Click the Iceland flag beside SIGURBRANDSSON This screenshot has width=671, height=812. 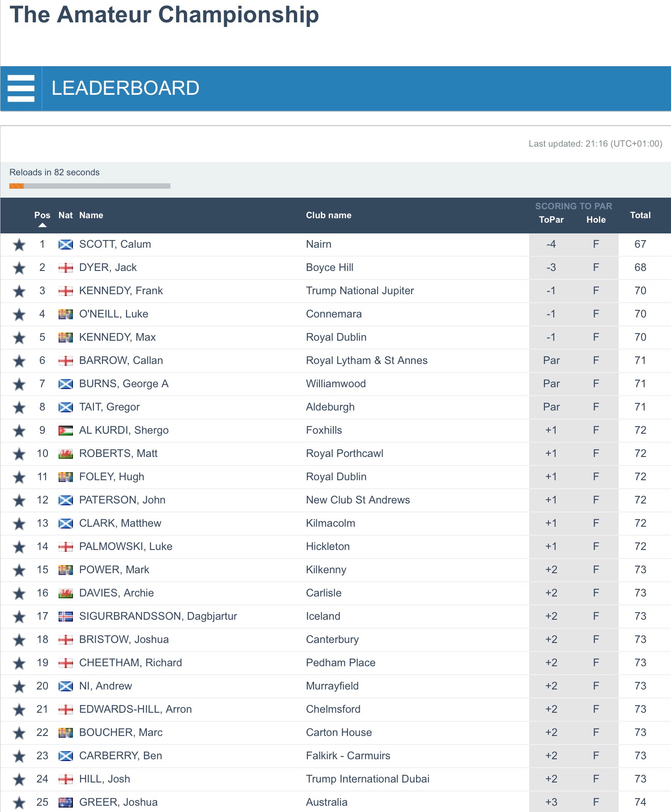[66, 617]
